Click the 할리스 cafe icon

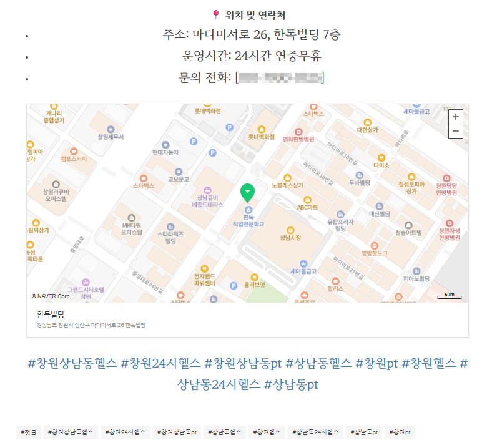tap(335, 281)
